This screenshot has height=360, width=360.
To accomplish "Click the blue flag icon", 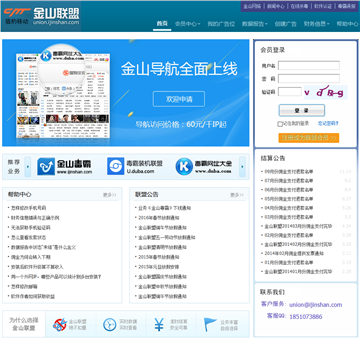I will point(210,325).
